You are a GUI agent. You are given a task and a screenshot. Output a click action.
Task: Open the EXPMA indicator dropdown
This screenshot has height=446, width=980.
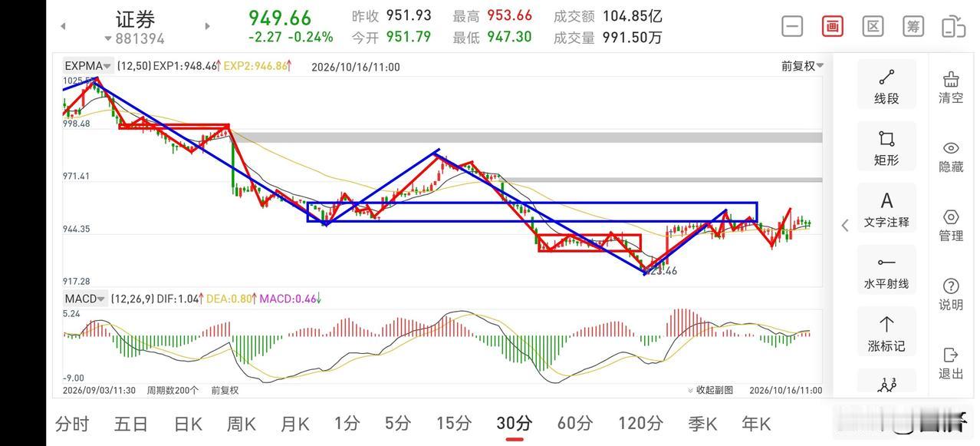[x=88, y=66]
